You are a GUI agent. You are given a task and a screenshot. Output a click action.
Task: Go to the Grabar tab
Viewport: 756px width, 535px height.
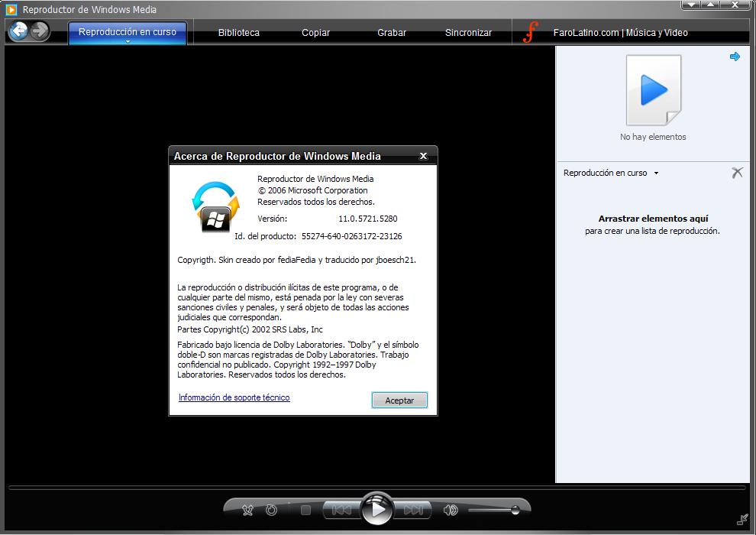click(x=392, y=33)
